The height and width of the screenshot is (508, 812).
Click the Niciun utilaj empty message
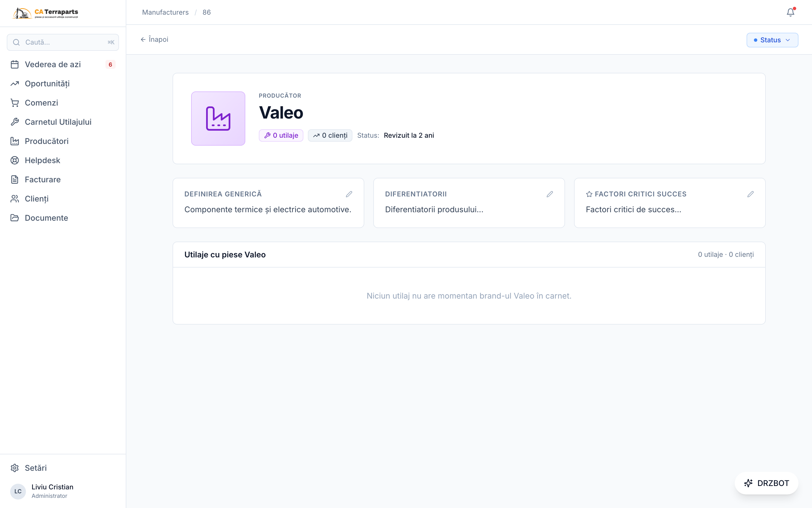469,296
